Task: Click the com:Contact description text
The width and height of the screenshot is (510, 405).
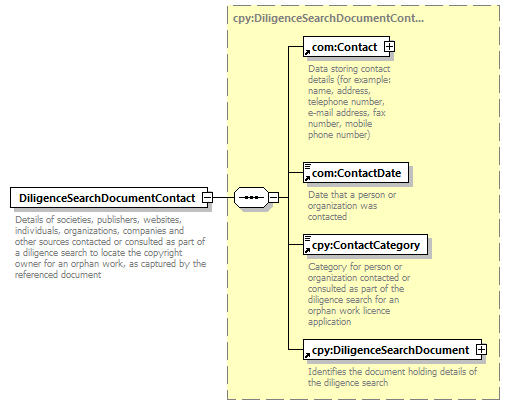Action: pyautogui.click(x=349, y=102)
